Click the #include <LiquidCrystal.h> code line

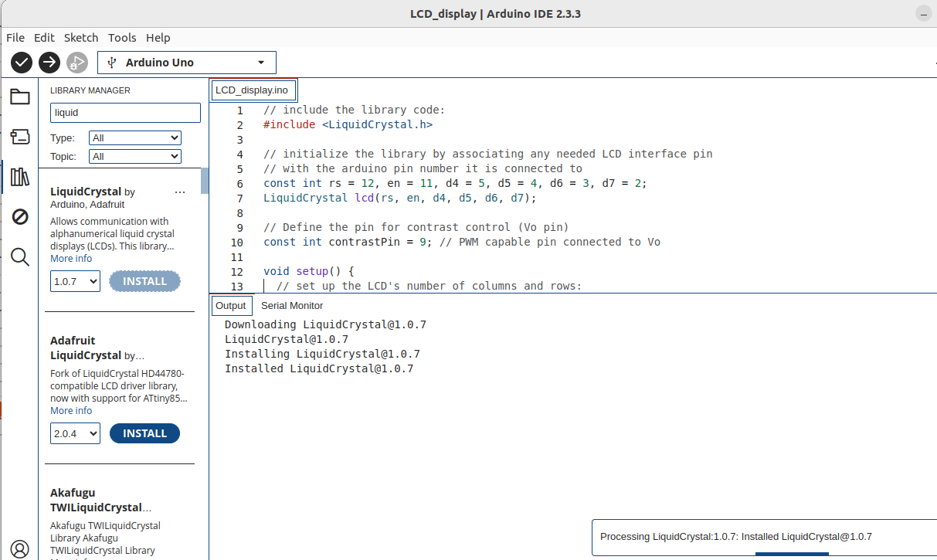pos(348,124)
